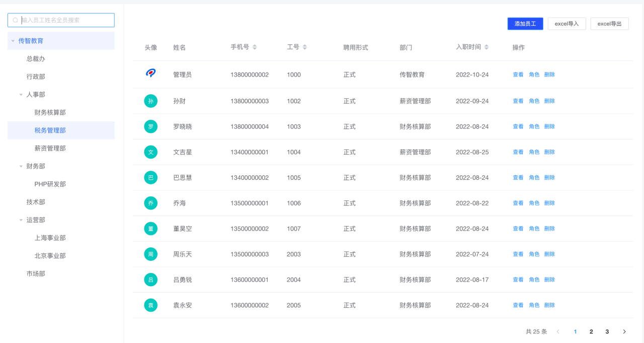Collapse the 运营部 tree arrow
644x343 pixels.
[21, 220]
